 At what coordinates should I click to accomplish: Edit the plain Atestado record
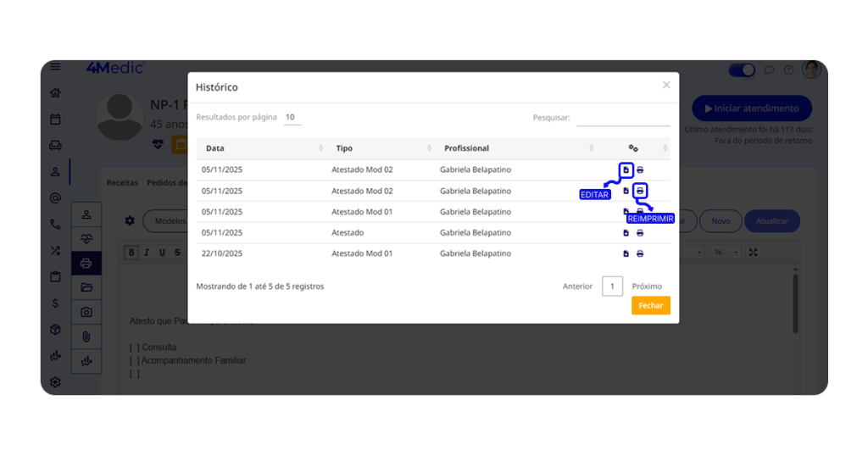coord(626,233)
